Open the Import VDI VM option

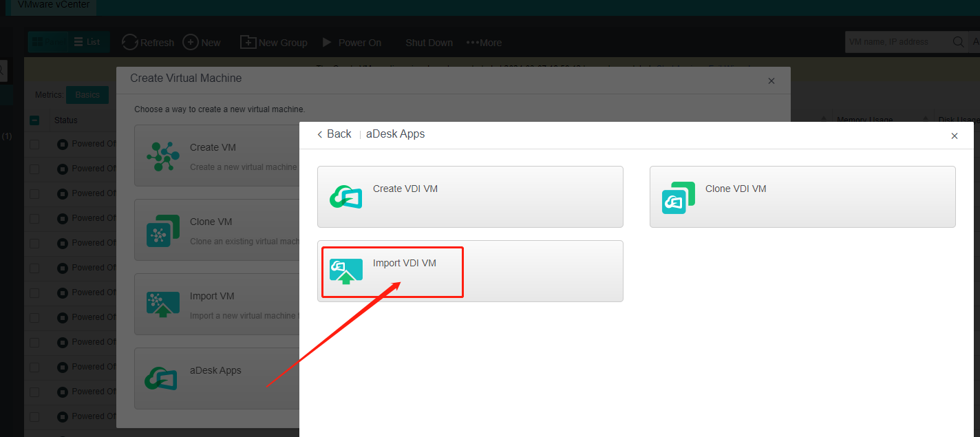tap(470, 271)
